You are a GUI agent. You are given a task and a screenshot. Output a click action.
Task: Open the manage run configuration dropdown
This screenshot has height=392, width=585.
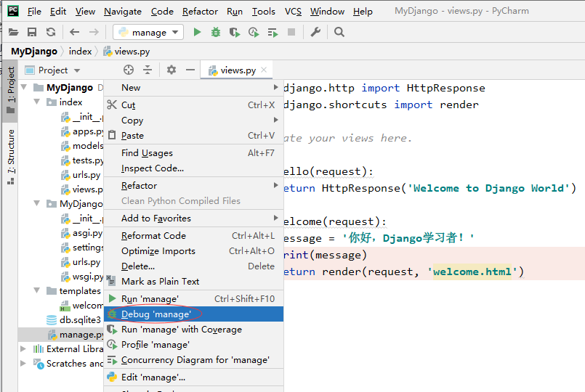tap(148, 33)
